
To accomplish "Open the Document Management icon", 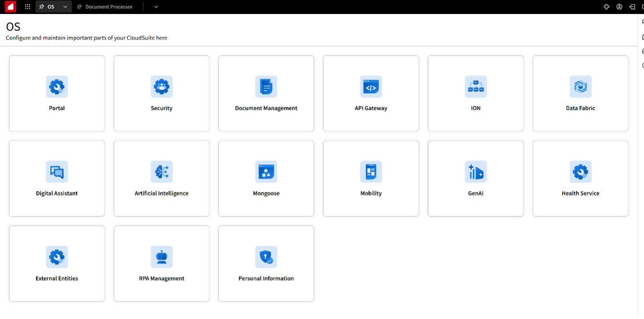I will tap(266, 87).
